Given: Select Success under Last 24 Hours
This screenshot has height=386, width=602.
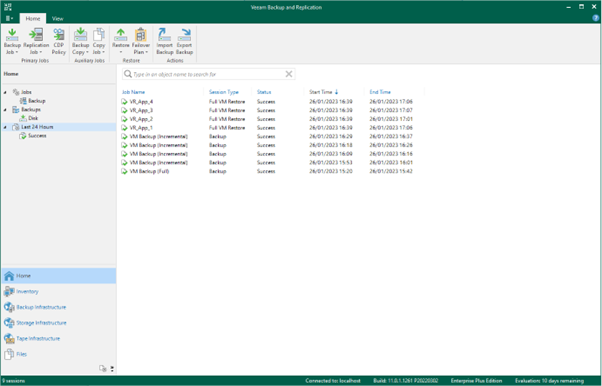Looking at the screenshot, I should point(37,136).
